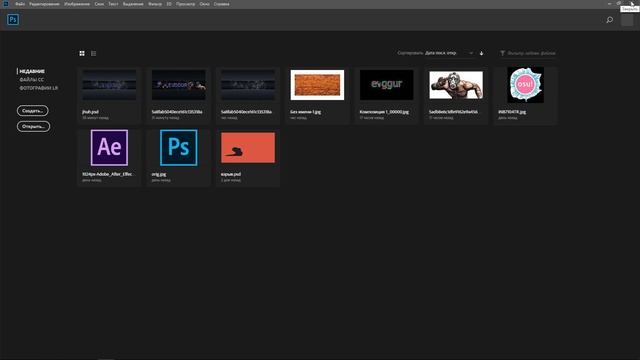Open the pink osu! logo thumbnail

[x=525, y=85]
